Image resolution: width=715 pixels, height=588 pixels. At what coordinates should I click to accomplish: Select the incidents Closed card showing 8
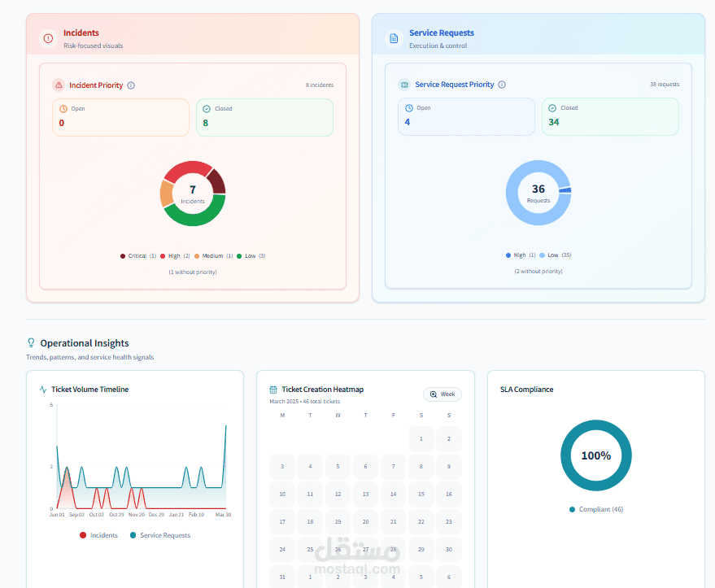[265, 118]
